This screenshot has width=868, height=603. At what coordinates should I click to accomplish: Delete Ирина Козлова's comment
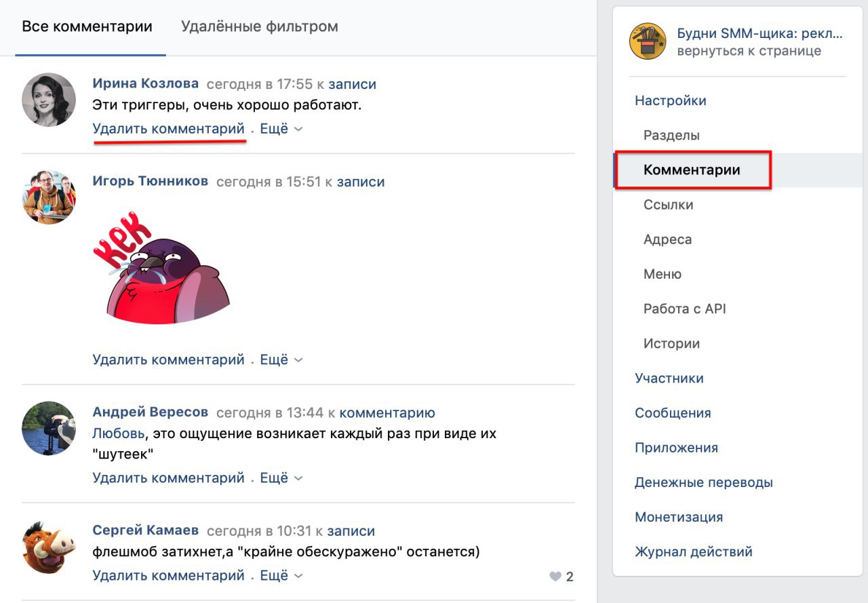[168, 128]
